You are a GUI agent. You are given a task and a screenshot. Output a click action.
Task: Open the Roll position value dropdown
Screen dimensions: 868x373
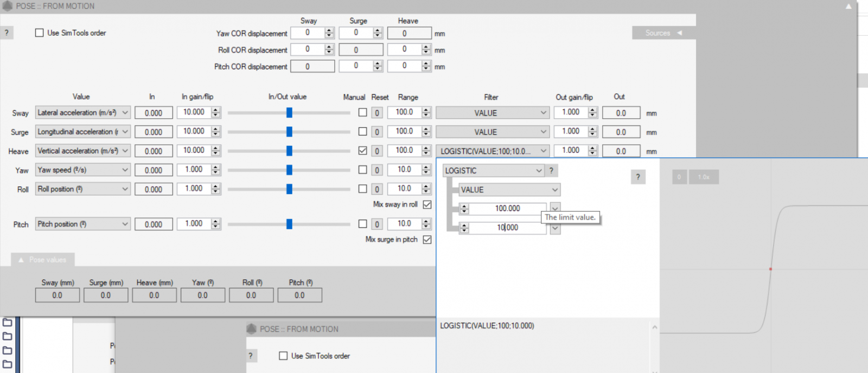click(83, 189)
